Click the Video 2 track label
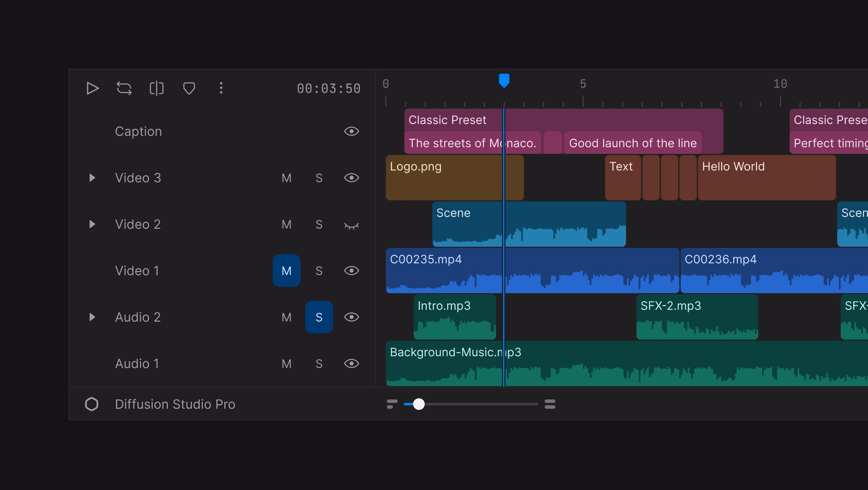 [x=138, y=224]
